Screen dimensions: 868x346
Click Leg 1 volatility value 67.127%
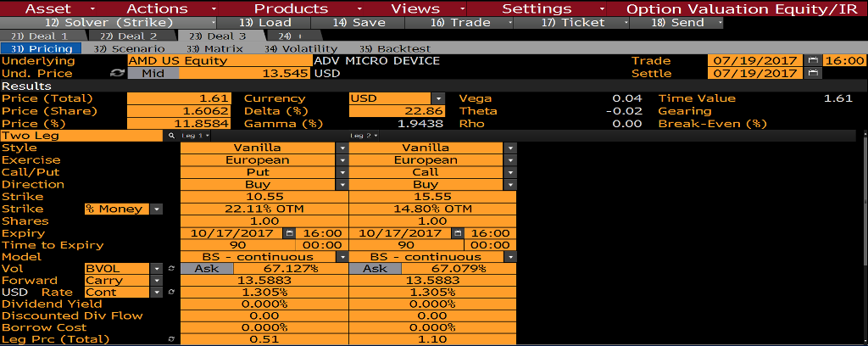pos(291,269)
